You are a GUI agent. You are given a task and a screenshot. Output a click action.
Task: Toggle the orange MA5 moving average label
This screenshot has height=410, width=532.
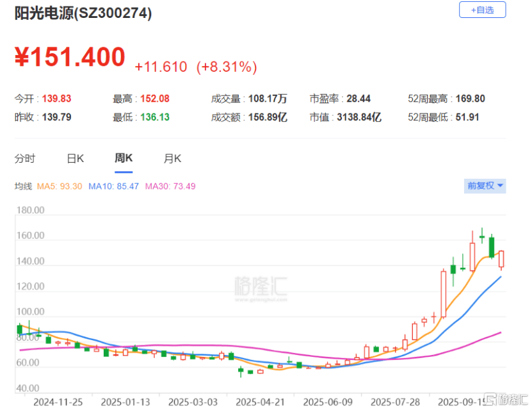pyautogui.click(x=59, y=186)
